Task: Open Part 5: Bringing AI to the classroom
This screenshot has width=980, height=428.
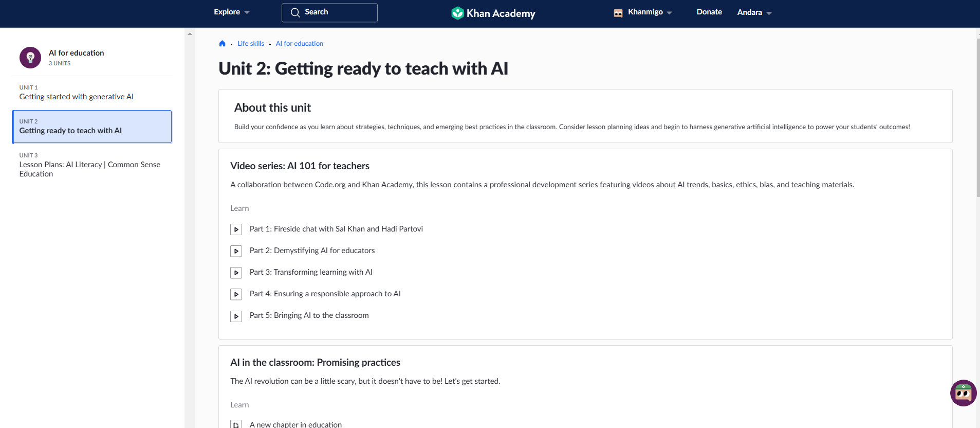Action: (309, 315)
